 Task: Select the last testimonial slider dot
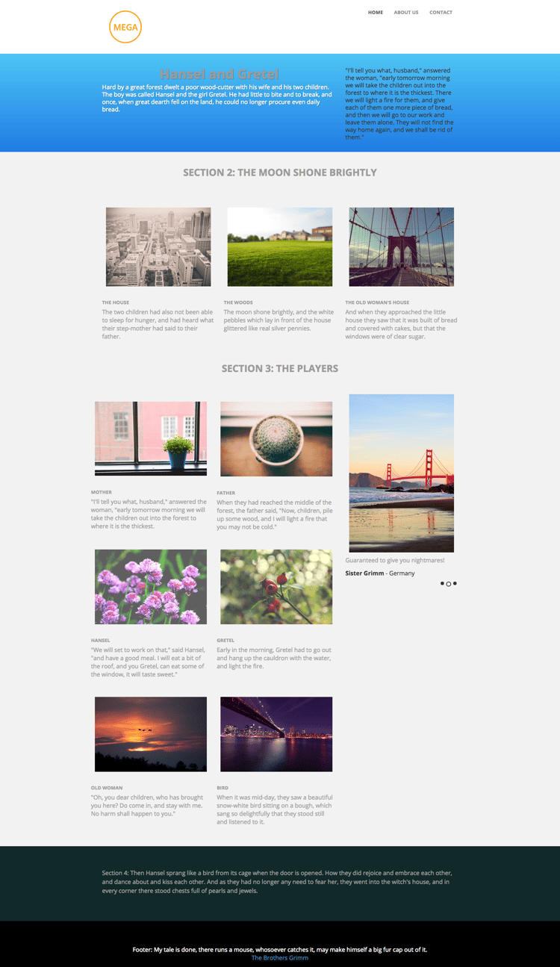(455, 583)
